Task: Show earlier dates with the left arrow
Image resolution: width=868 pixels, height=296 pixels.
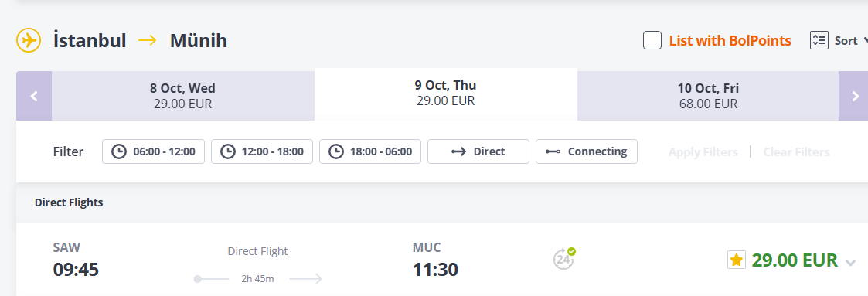Action: 34,96
